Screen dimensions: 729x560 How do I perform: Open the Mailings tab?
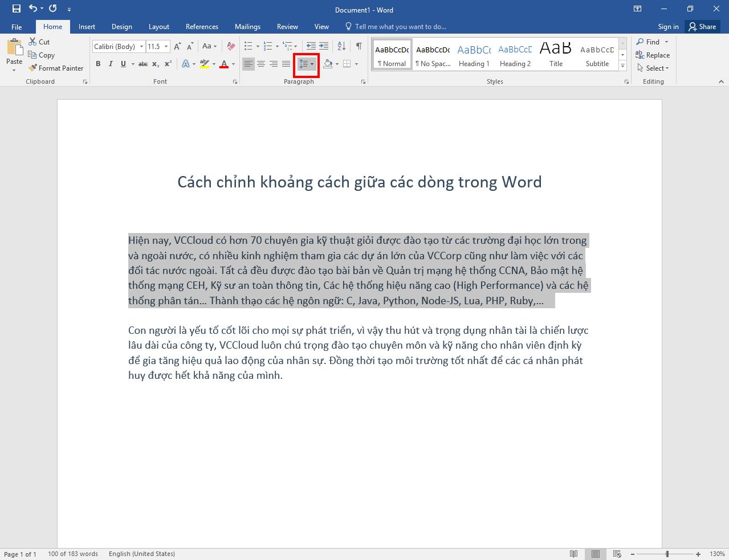pyautogui.click(x=247, y=27)
